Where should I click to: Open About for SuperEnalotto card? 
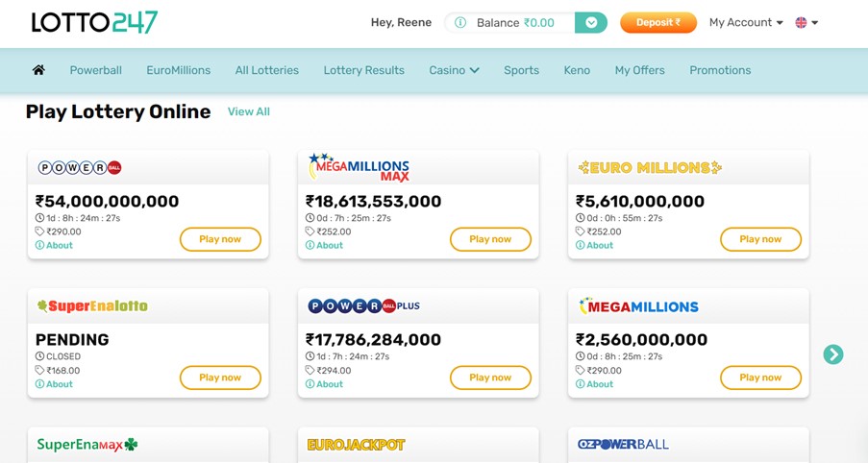coord(54,384)
